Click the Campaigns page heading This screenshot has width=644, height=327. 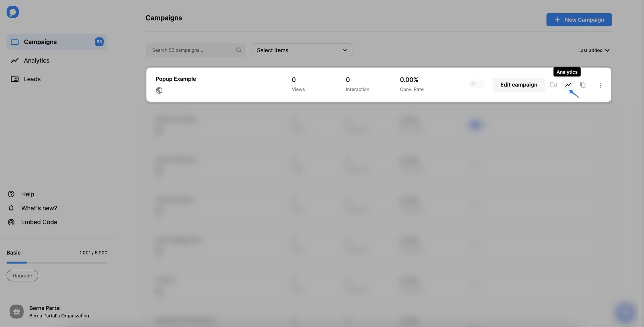click(x=164, y=18)
